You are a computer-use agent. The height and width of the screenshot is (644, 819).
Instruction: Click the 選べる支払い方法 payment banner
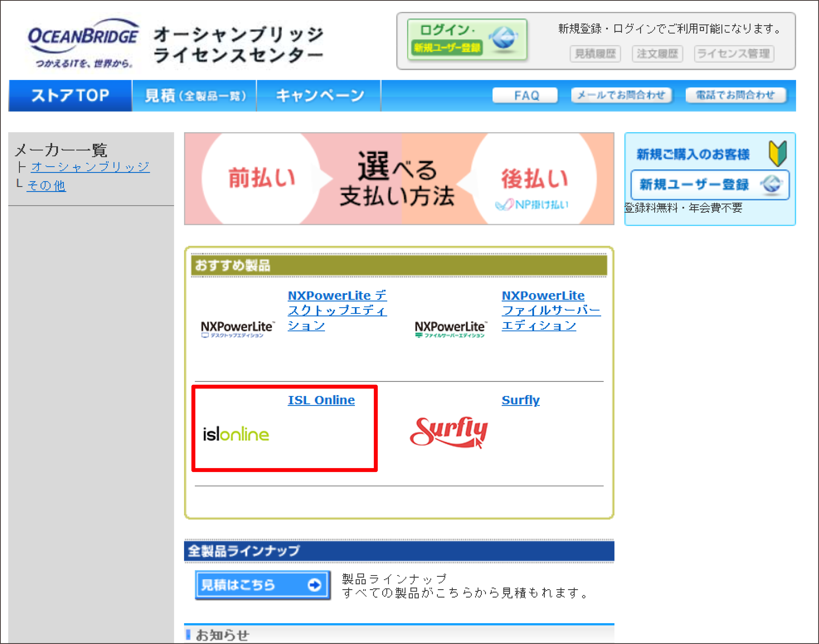pyautogui.click(x=399, y=179)
